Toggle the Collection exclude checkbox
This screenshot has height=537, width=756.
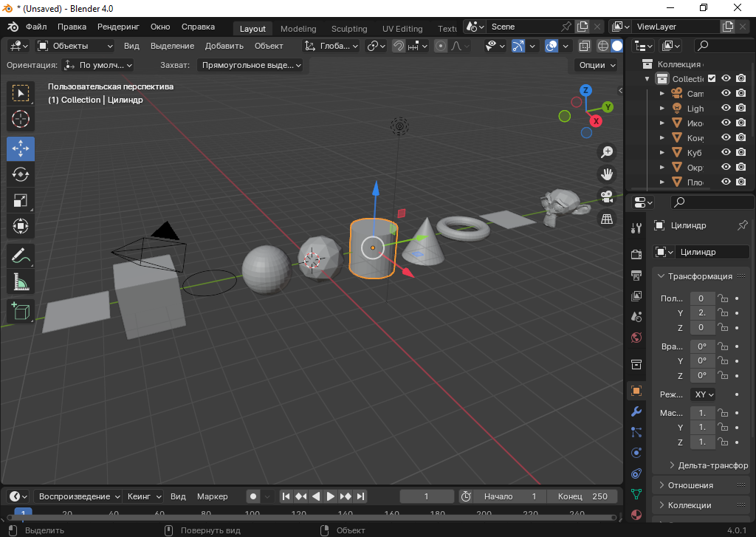712,78
